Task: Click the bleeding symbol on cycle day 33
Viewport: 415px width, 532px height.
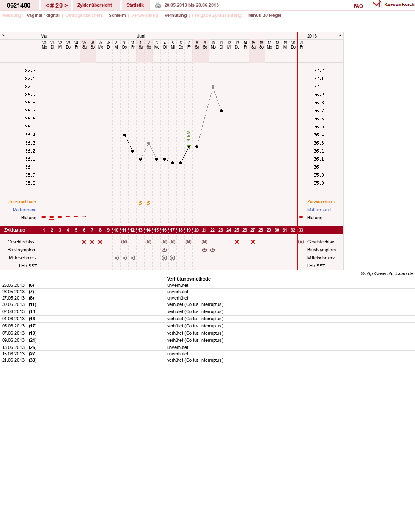Action: (x=301, y=217)
